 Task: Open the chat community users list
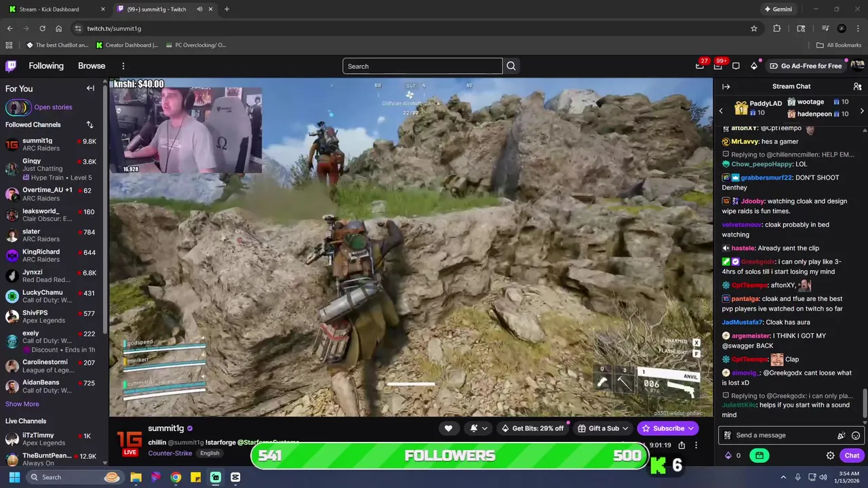(857, 87)
